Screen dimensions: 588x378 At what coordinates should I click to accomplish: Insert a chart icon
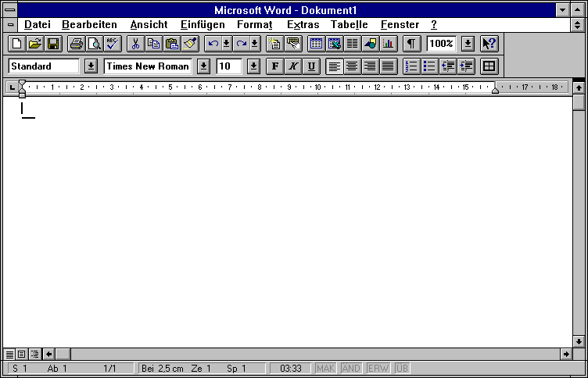(x=388, y=44)
